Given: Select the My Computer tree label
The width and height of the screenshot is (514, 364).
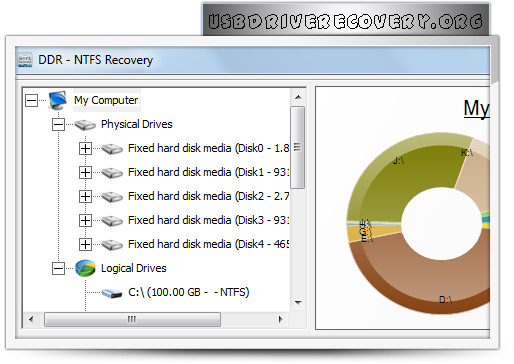Looking at the screenshot, I should point(106,100).
